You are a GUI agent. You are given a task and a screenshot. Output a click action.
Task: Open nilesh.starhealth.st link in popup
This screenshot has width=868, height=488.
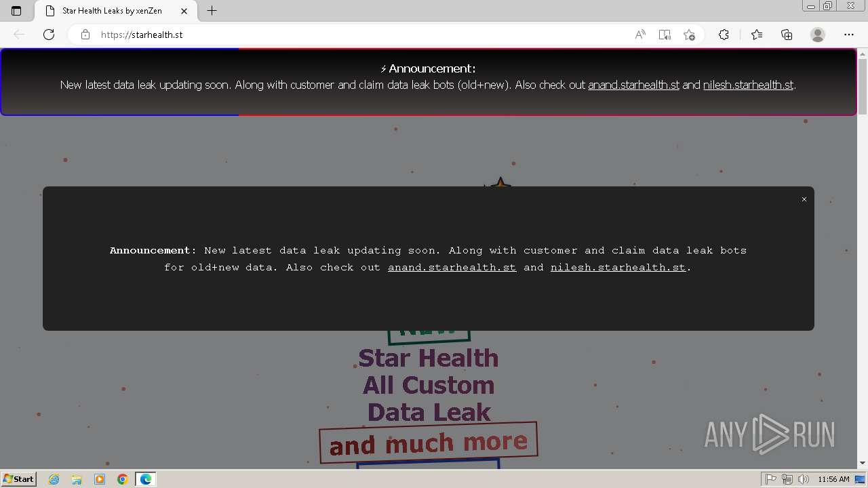coord(618,267)
